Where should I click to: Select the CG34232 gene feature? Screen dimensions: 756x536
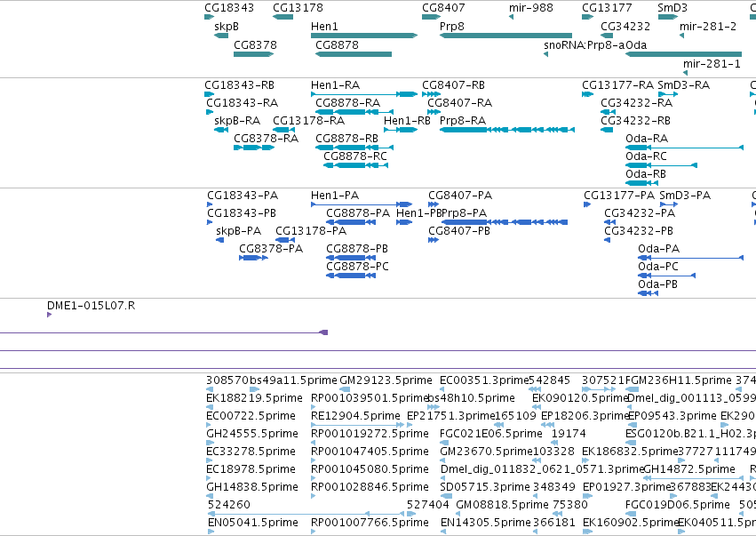(607, 36)
